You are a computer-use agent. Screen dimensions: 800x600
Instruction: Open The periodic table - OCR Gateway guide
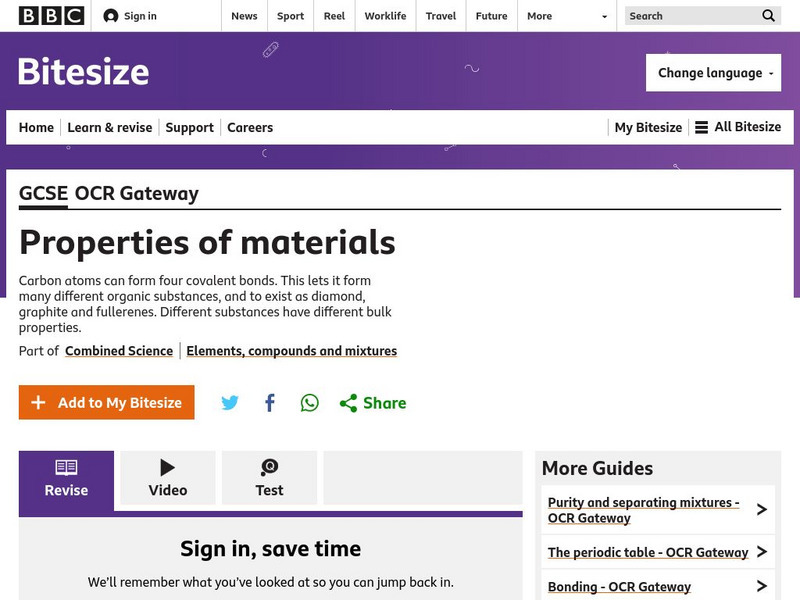point(648,553)
